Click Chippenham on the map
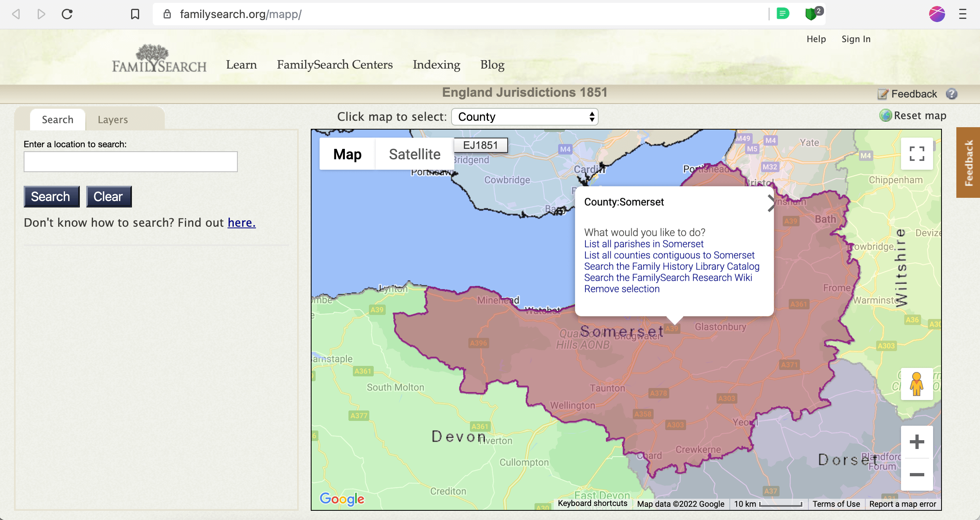The width and height of the screenshot is (980, 520). (x=896, y=180)
